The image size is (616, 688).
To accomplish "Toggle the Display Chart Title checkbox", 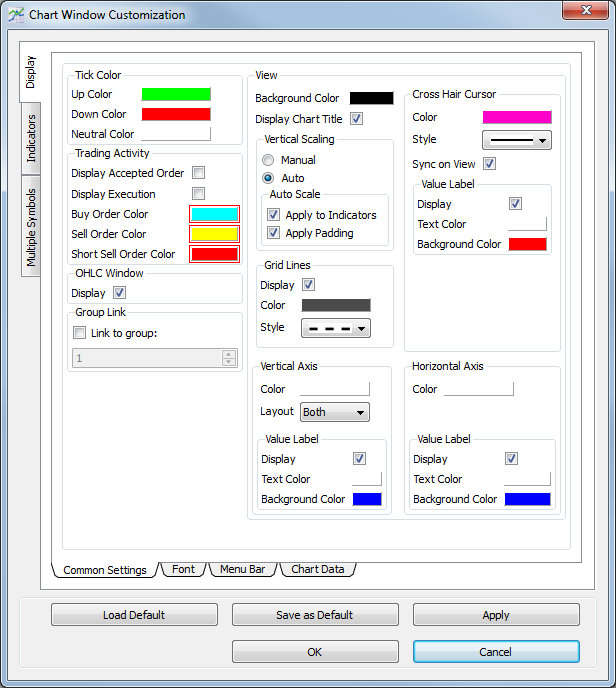I will 357,119.
